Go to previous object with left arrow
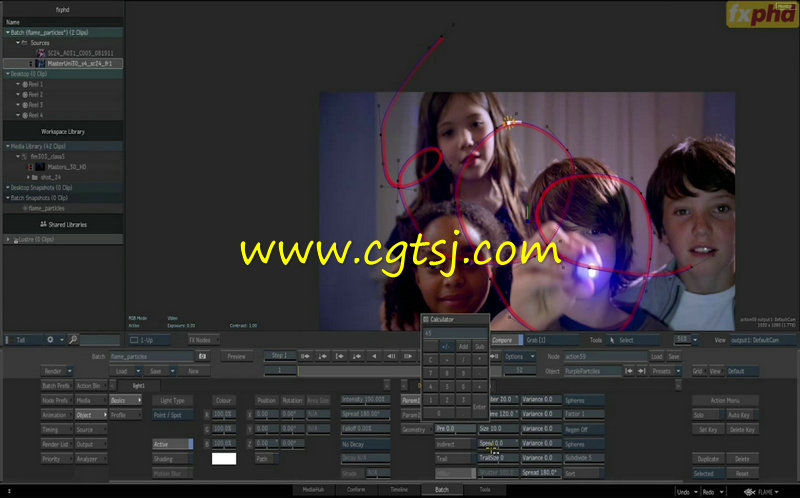The image size is (800, 498). (x=629, y=371)
